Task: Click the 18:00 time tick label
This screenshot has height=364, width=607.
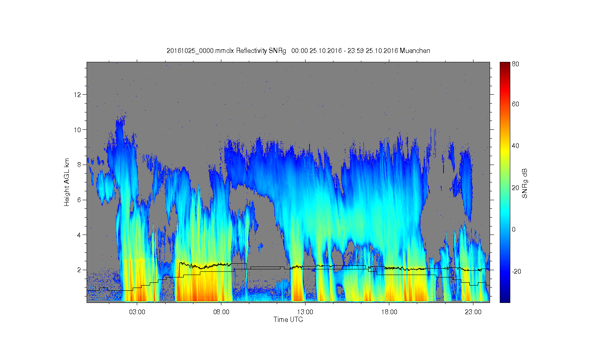Action: click(389, 312)
